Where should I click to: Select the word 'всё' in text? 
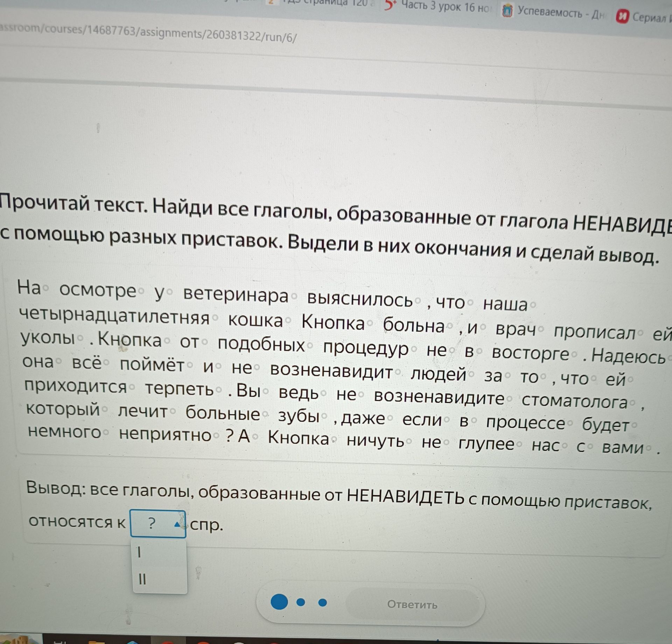87,363
